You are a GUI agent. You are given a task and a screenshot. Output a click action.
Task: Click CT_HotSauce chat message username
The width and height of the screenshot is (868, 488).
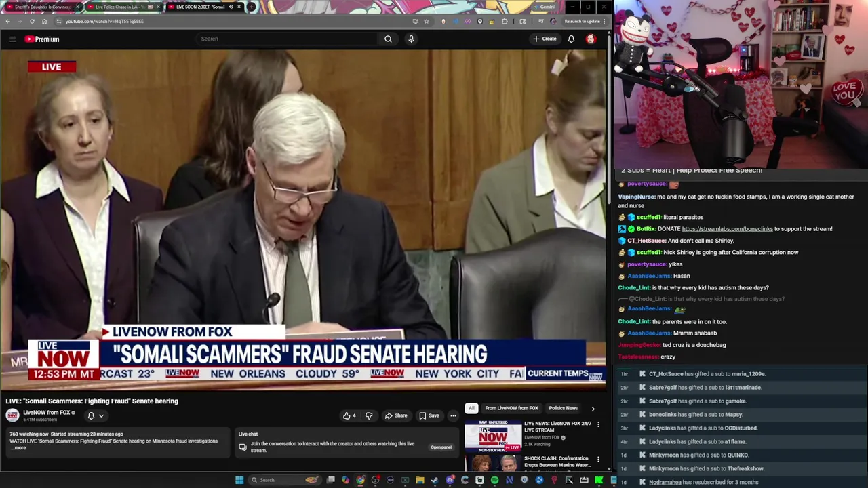click(646, 241)
